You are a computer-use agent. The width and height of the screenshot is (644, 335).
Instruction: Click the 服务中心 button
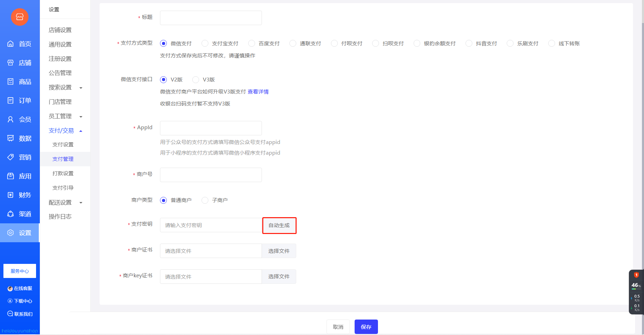(20, 271)
